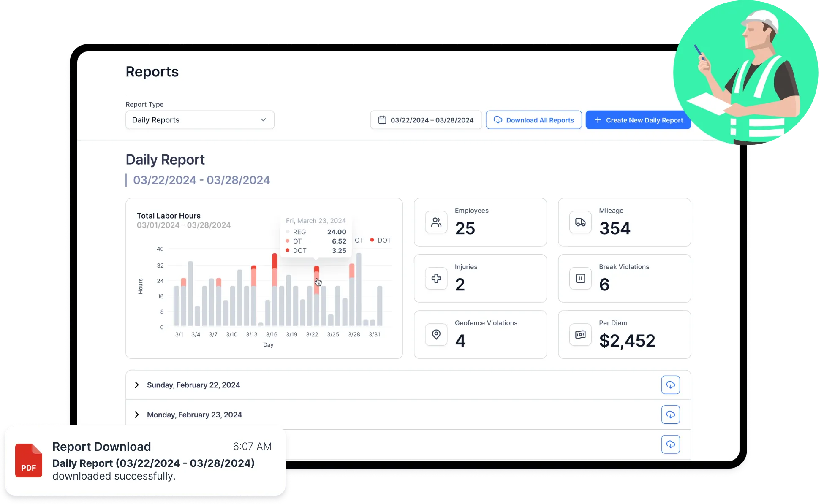Toggle the DOT legend series in chart
Viewport: 824px width, 504px height.
point(384,240)
